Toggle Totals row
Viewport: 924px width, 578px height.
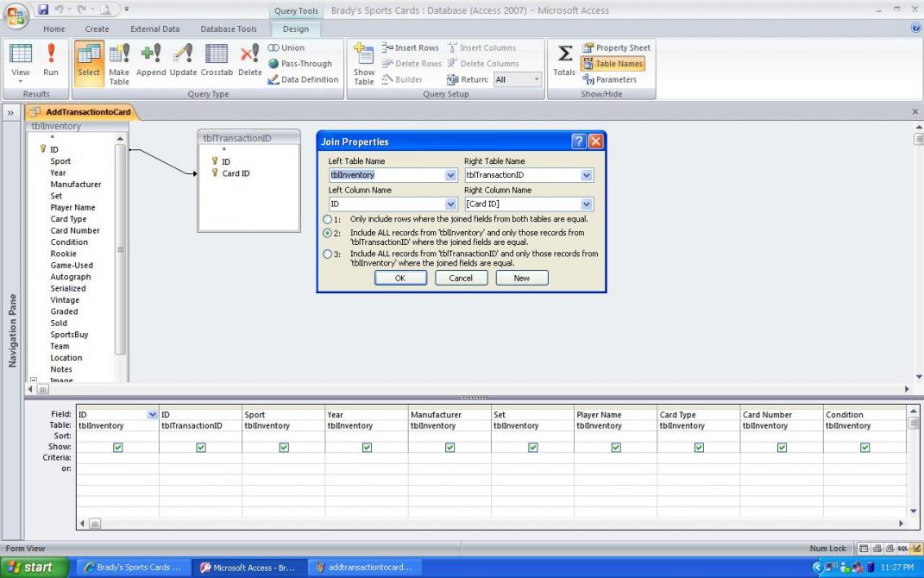564,60
